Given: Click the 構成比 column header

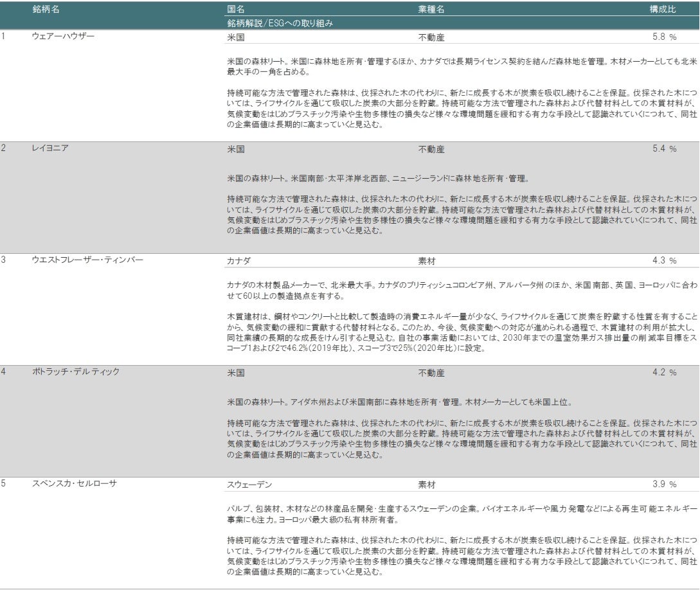Looking at the screenshot, I should pos(663,10).
